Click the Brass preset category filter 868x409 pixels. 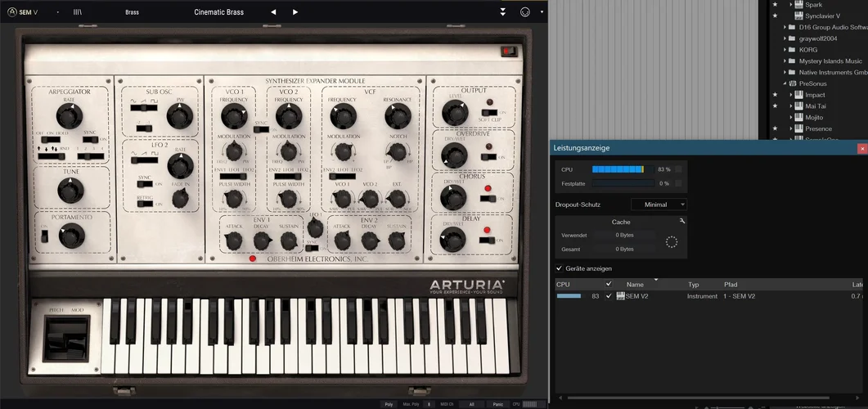132,12
